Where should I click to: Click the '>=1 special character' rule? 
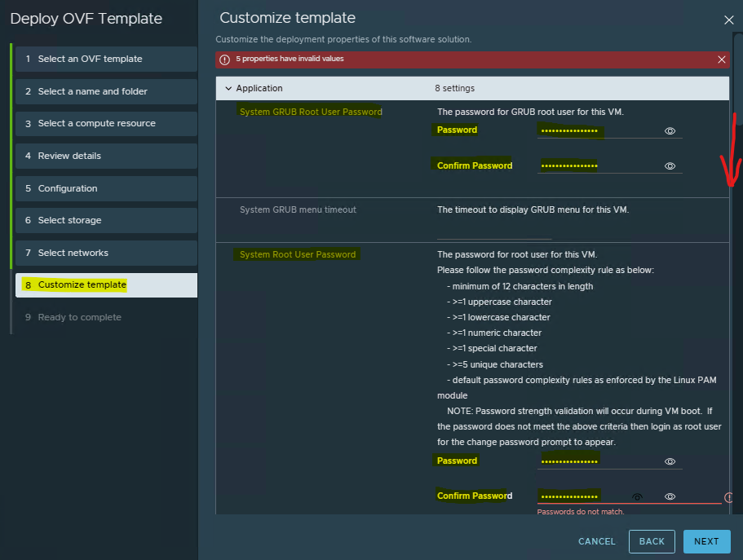[494, 348]
